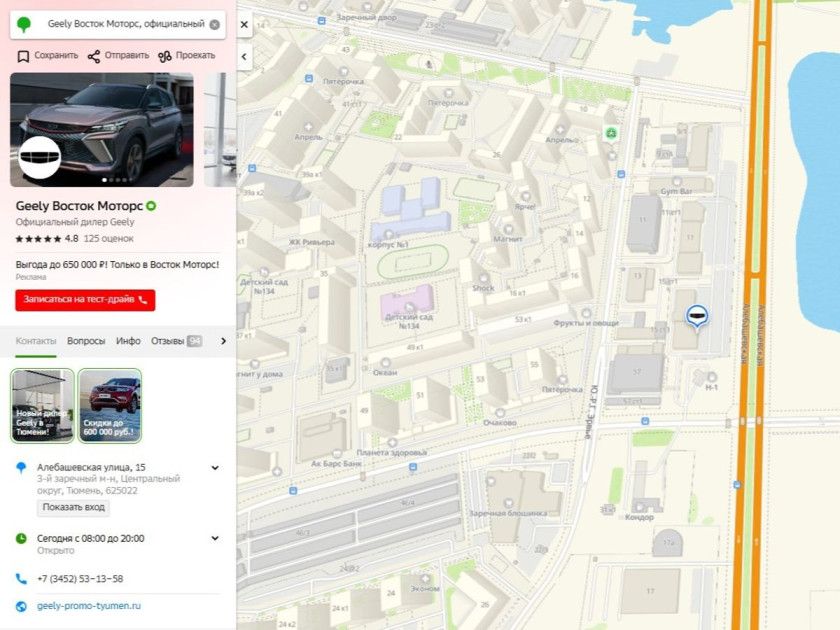Click the Фрукты и овощи map label
This screenshot has width=840, height=630.
pyautogui.click(x=586, y=323)
